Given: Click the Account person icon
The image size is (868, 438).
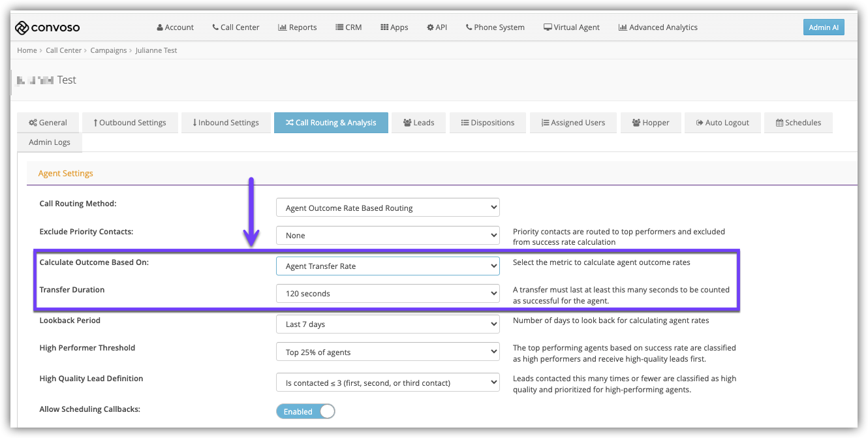Looking at the screenshot, I should pos(160,27).
